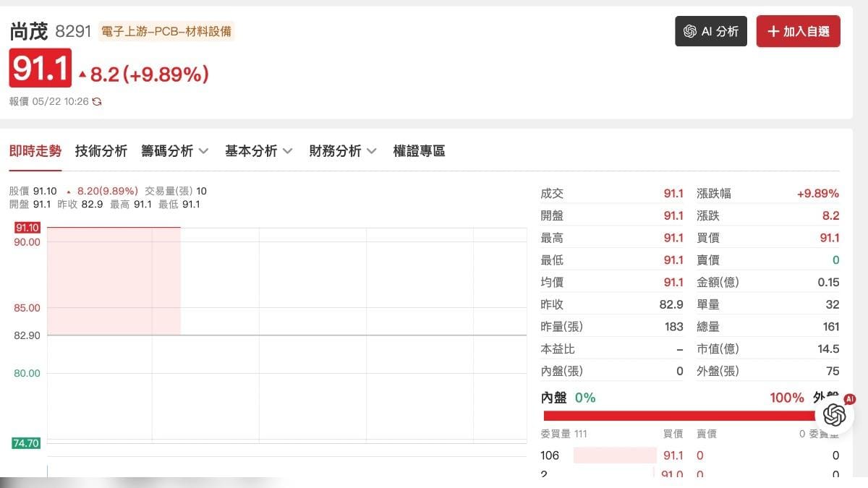The width and height of the screenshot is (868, 488).
Task: Click the 昨量(張) value 183
Action: coord(674,327)
